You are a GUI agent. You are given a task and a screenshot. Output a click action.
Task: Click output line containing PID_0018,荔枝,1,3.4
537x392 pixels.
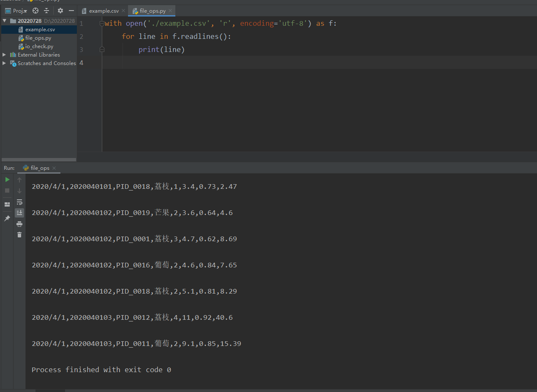click(x=134, y=186)
